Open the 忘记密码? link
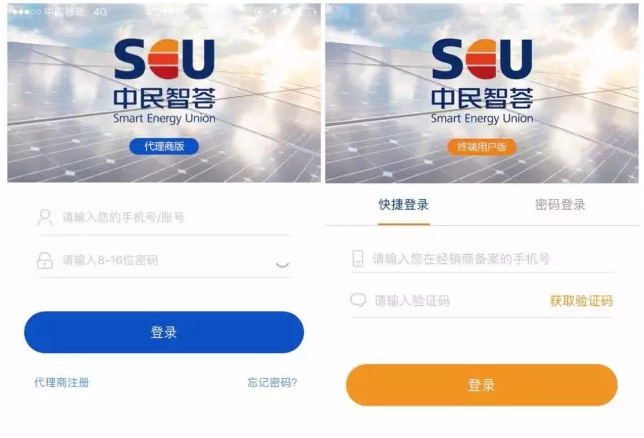 coord(272,383)
